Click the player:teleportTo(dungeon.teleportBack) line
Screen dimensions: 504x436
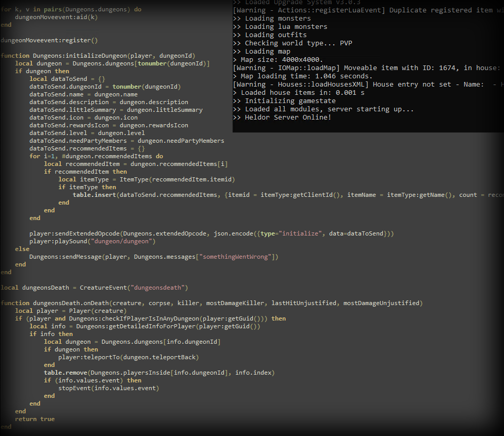(x=128, y=357)
